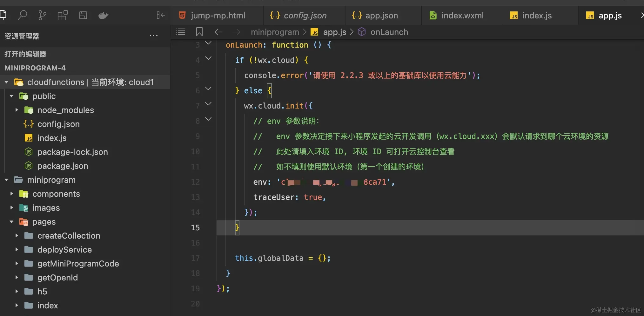Expand the node_modules folder

tap(17, 110)
